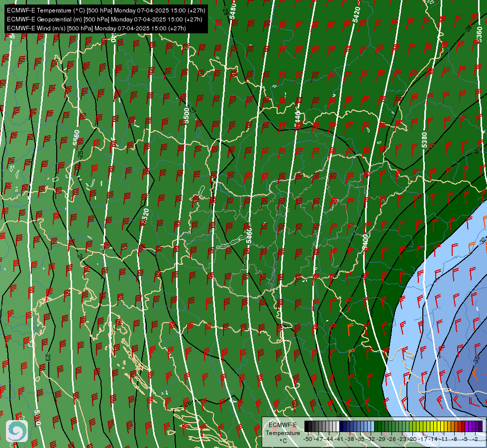Click the -17 value on the legend scale

pyautogui.click(x=423, y=439)
